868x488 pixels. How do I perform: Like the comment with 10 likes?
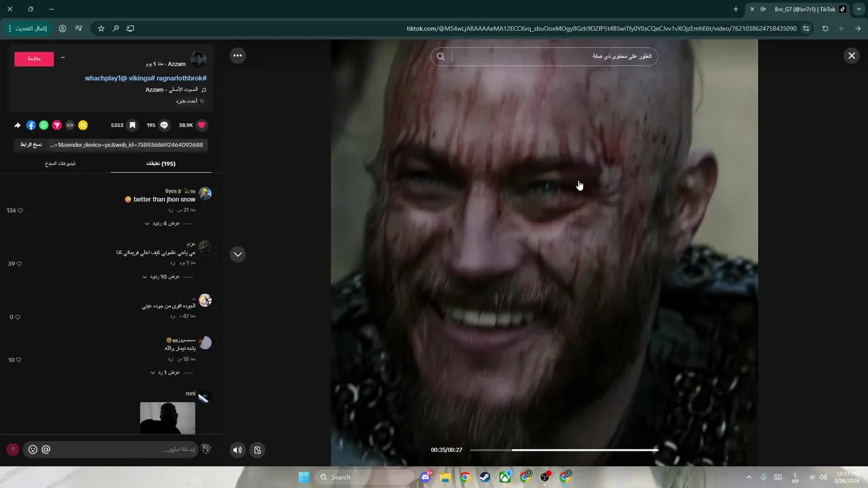click(19, 360)
